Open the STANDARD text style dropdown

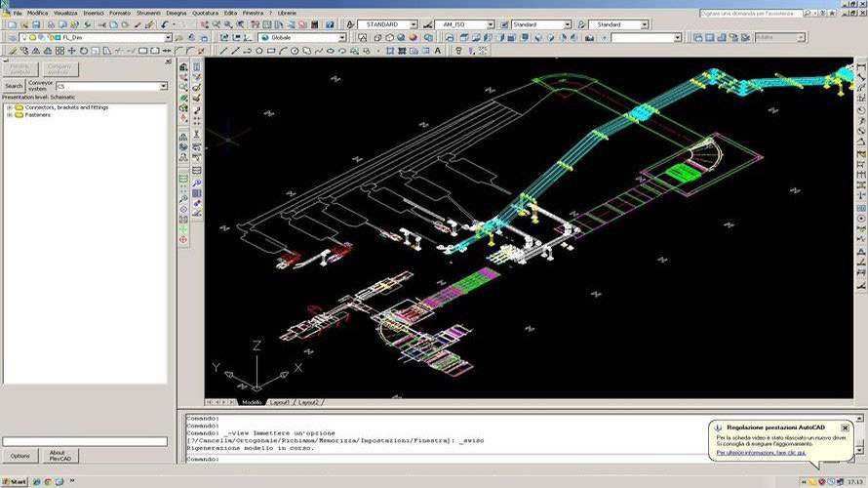coord(414,24)
